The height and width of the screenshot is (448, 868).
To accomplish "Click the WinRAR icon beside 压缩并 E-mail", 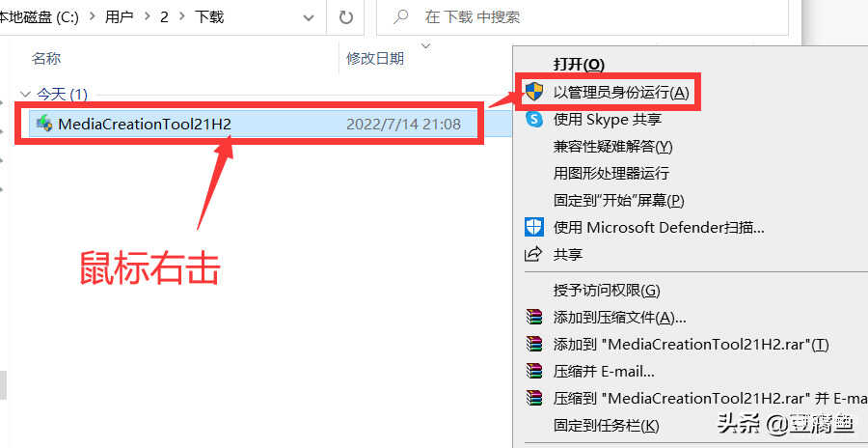I will 534,371.
